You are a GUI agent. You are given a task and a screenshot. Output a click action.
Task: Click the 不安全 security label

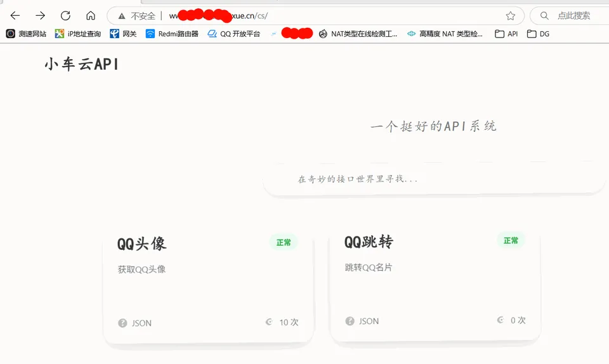click(x=143, y=16)
